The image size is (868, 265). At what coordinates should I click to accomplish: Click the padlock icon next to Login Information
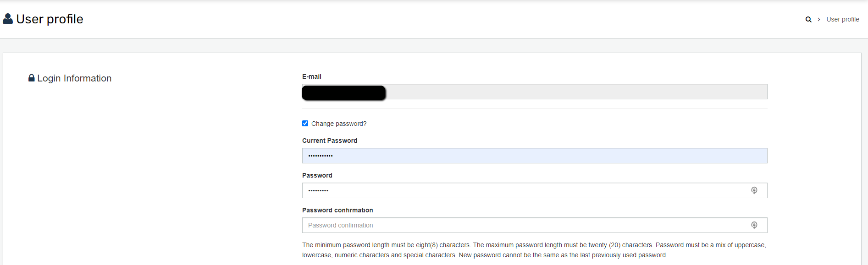(32, 78)
